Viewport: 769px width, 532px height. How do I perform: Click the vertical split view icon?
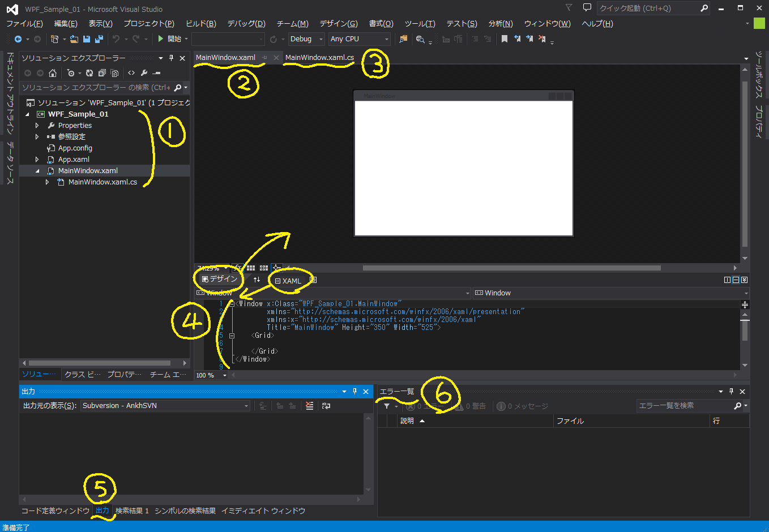[x=728, y=280]
